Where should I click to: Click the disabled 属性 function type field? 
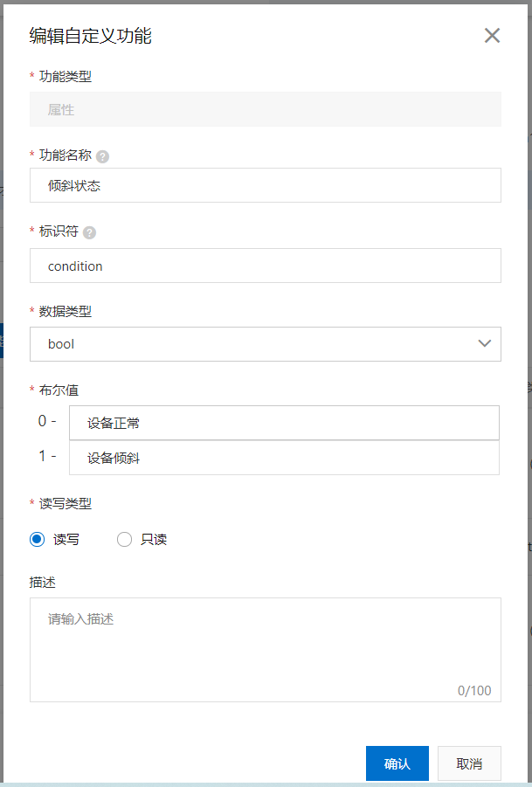click(266, 110)
